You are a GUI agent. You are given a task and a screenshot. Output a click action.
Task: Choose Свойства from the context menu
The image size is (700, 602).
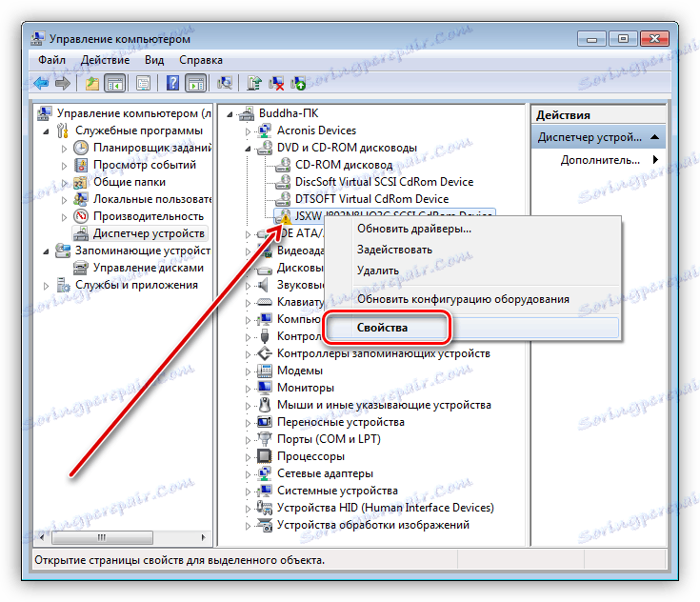pyautogui.click(x=473, y=328)
